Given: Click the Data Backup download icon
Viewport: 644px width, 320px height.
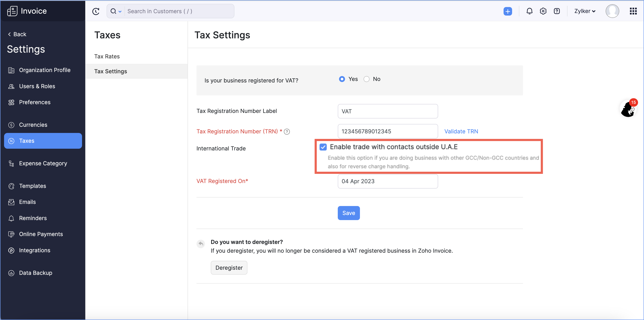Looking at the screenshot, I should [11, 273].
